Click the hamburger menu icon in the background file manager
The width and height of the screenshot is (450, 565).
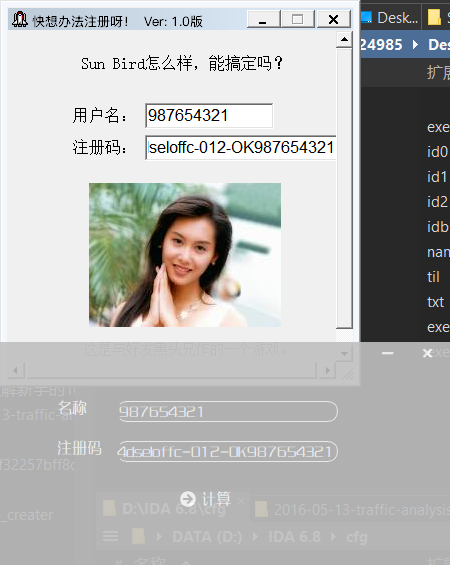(x=110, y=536)
